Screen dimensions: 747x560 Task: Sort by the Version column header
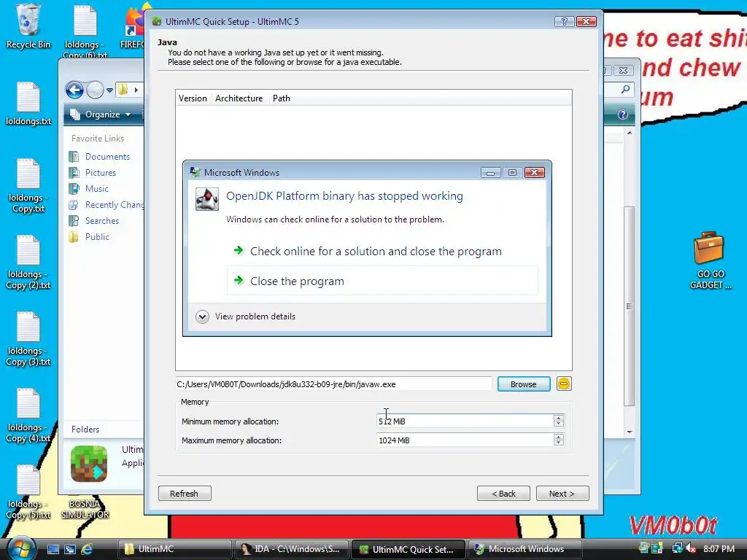[x=193, y=98]
